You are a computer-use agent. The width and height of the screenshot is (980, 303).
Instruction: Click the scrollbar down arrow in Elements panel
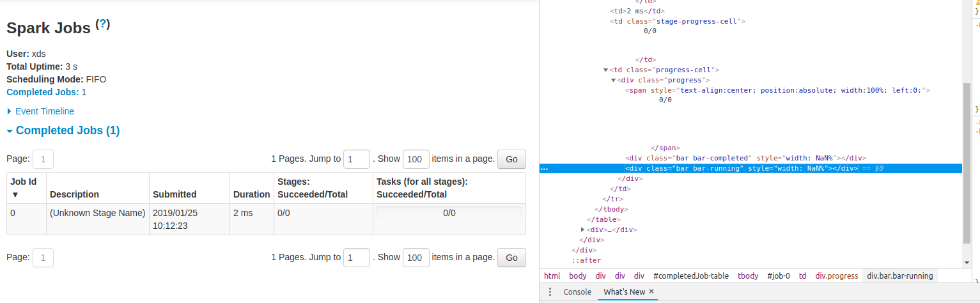click(x=967, y=262)
